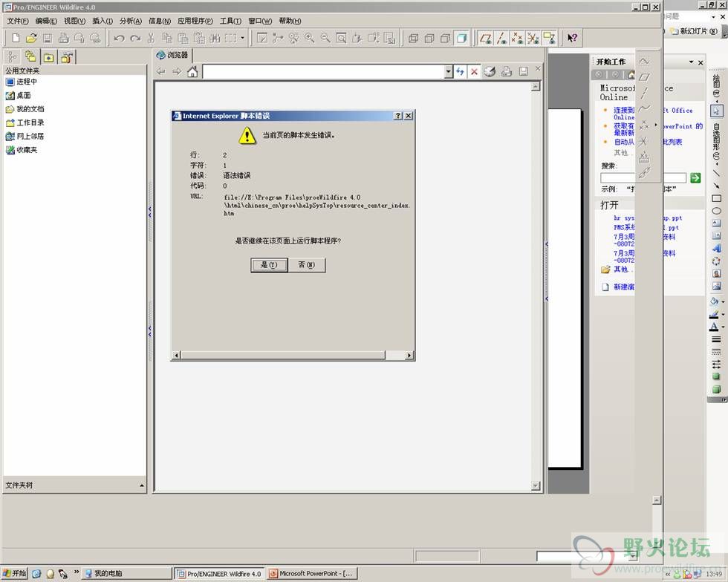The height and width of the screenshot is (582, 728).
Task: Select 收藏夹 in common folders
Action: (22, 150)
